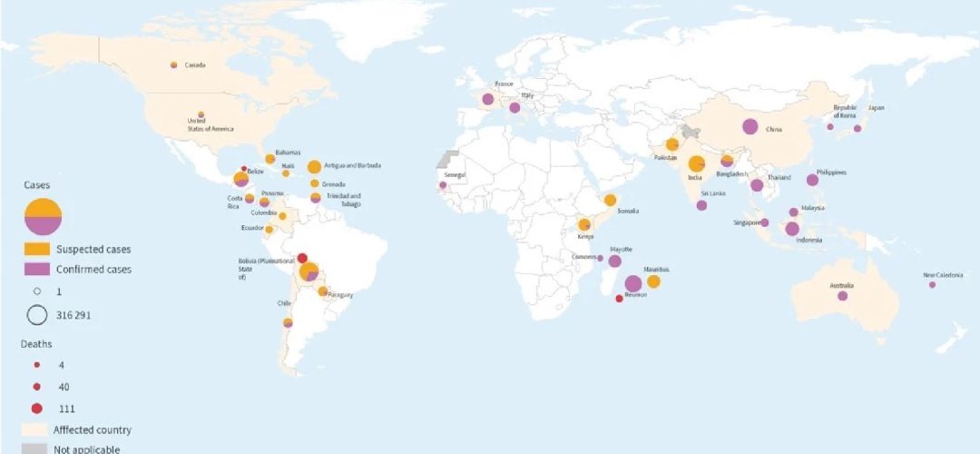Viewport: 980px width, 454px height.
Task: Select the Indonesia purple marker
Action: [792, 229]
